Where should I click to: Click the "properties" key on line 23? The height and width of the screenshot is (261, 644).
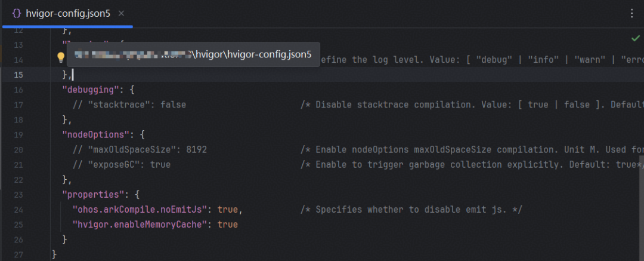(92, 194)
